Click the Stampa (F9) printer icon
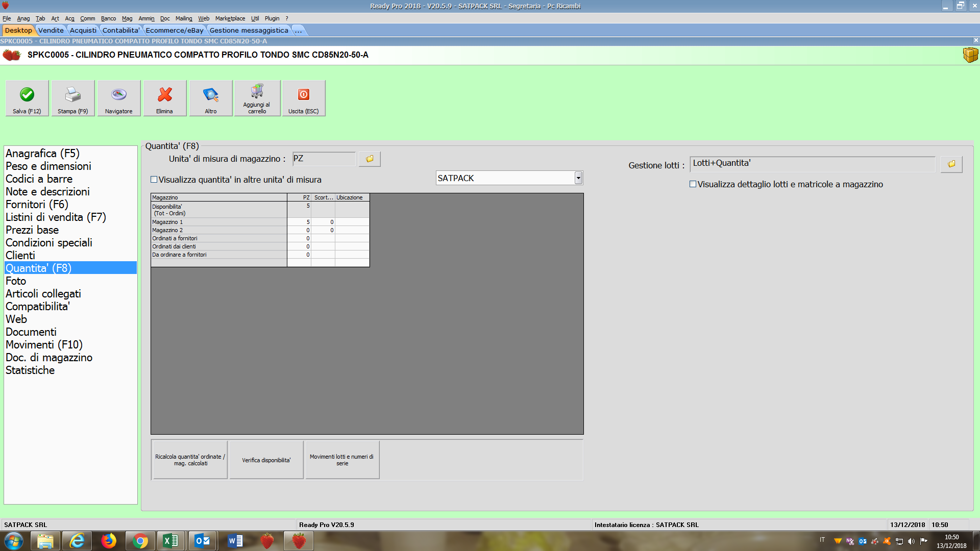The image size is (980, 551). coord(72,95)
